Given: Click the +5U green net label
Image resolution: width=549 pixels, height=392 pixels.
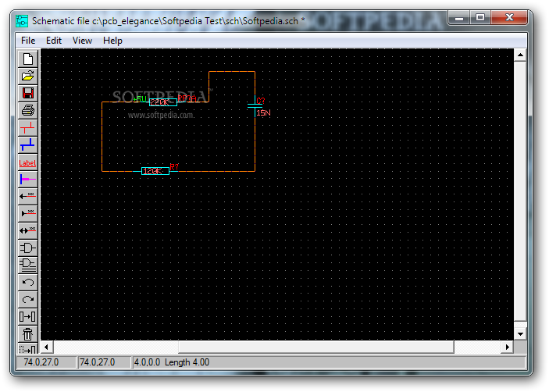Looking at the screenshot, I should point(140,99).
